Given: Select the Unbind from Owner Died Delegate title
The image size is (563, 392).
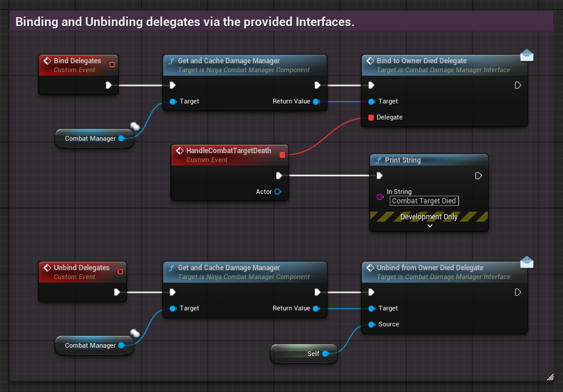Looking at the screenshot, I should coord(430,267).
